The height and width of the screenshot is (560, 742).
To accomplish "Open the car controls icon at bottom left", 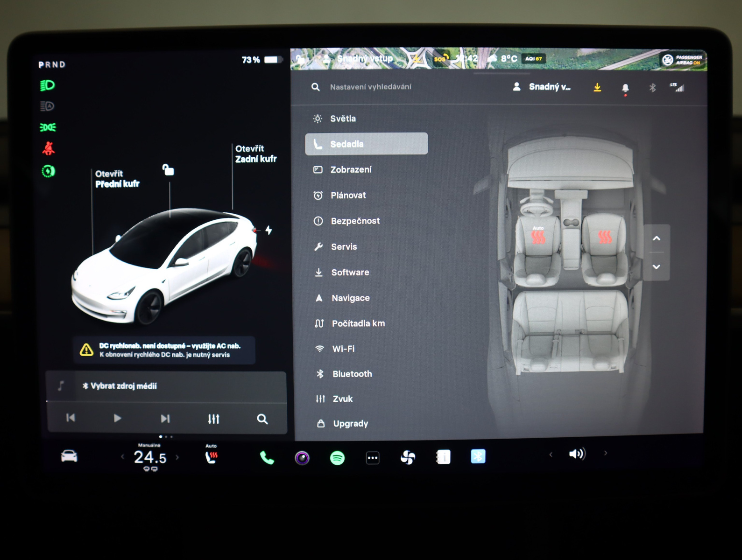I will click(69, 456).
